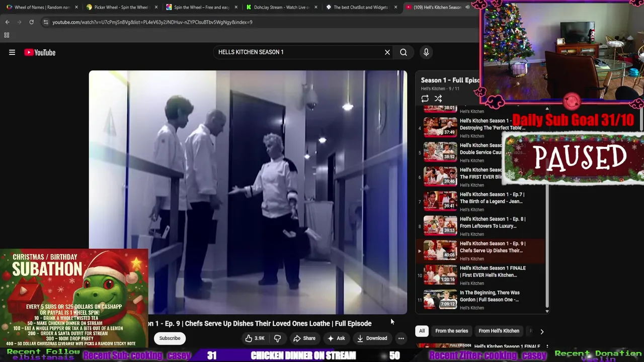Viewport: 644px width, 362px height.
Task: Click the Ask button
Action: tap(336, 338)
